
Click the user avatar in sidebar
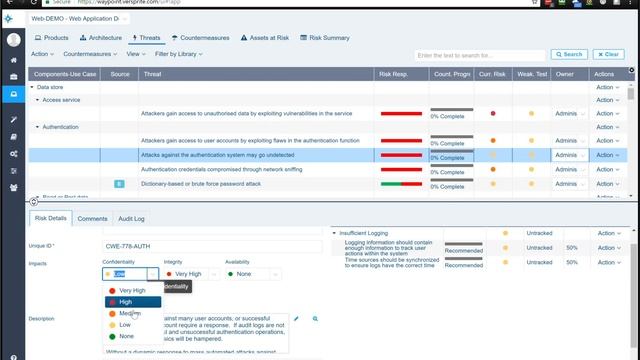click(x=13, y=40)
